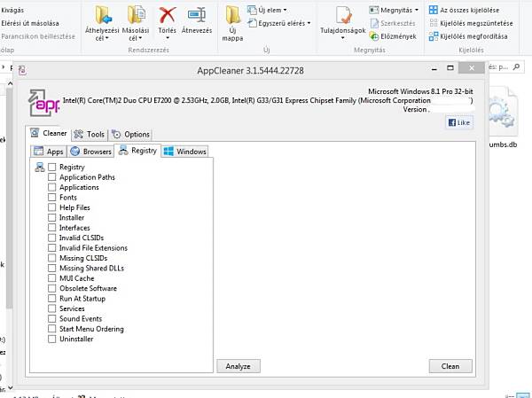Open the Másolási cél dropdown arrow

[x=140, y=38]
